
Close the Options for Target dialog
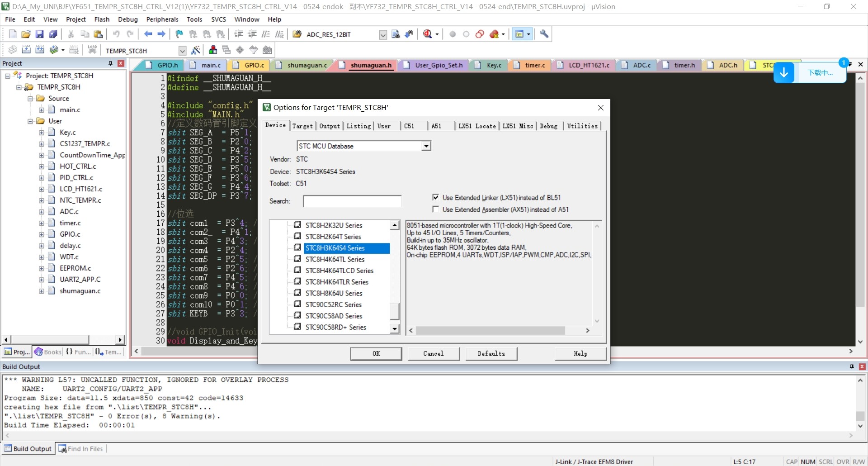(600, 108)
